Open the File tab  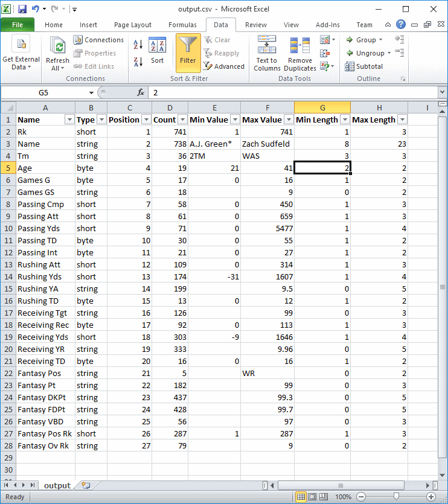coord(18,25)
